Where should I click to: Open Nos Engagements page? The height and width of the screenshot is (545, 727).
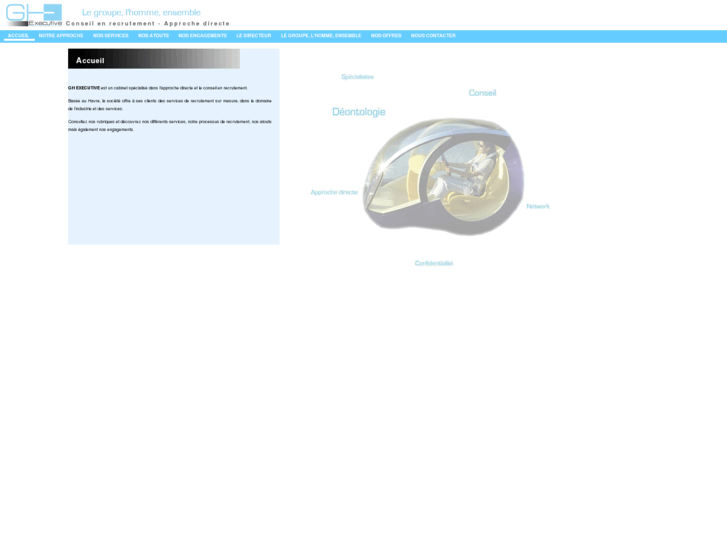[x=203, y=36]
